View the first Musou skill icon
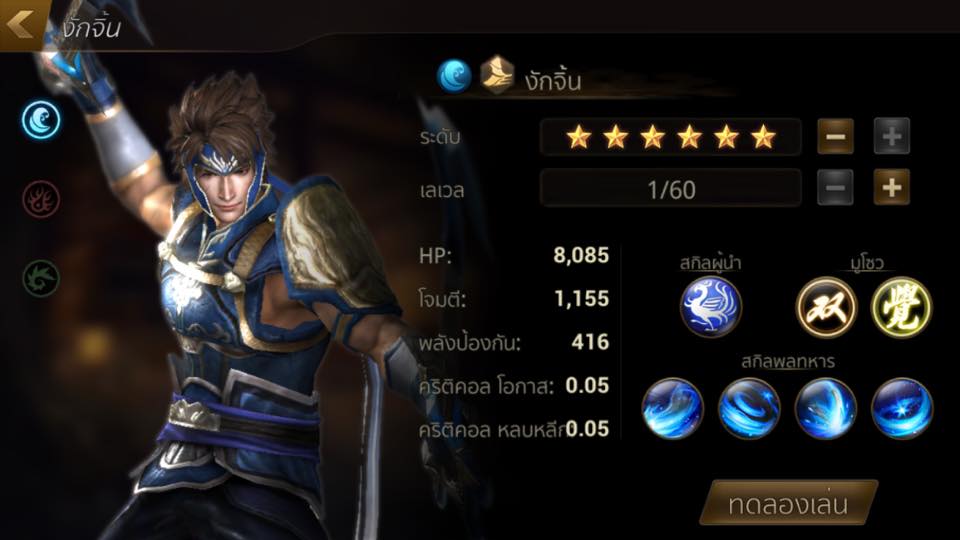 (826, 307)
